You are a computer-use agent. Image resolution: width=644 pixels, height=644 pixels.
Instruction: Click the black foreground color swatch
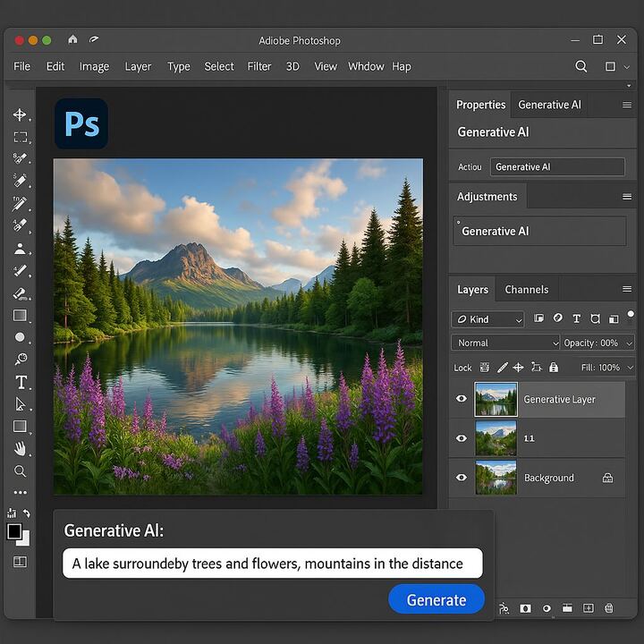coord(14,531)
